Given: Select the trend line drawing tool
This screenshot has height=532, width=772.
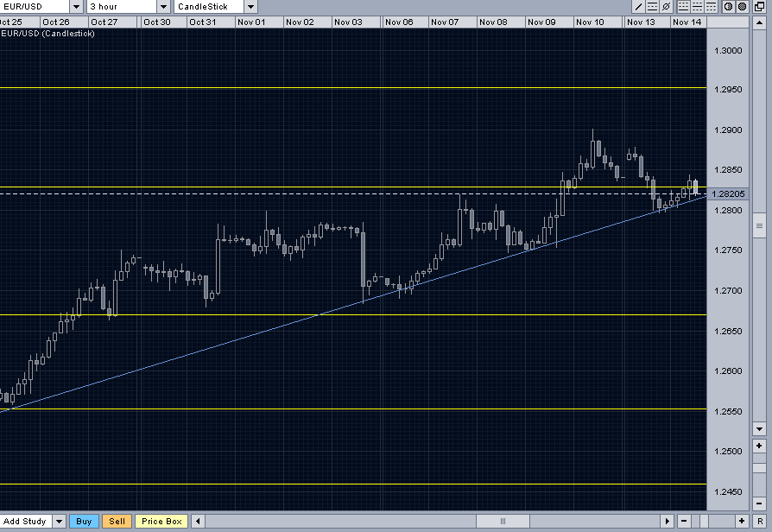Looking at the screenshot, I should 638,6.
